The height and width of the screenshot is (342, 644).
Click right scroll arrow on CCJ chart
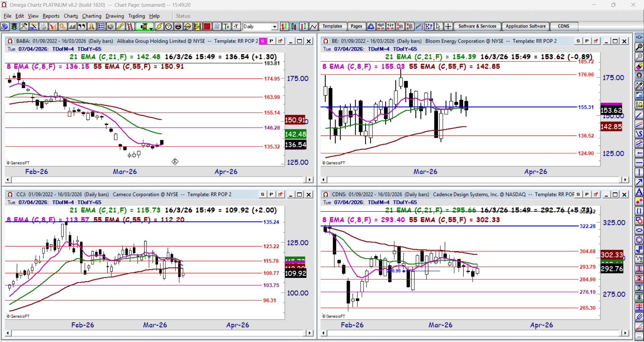tap(310, 333)
